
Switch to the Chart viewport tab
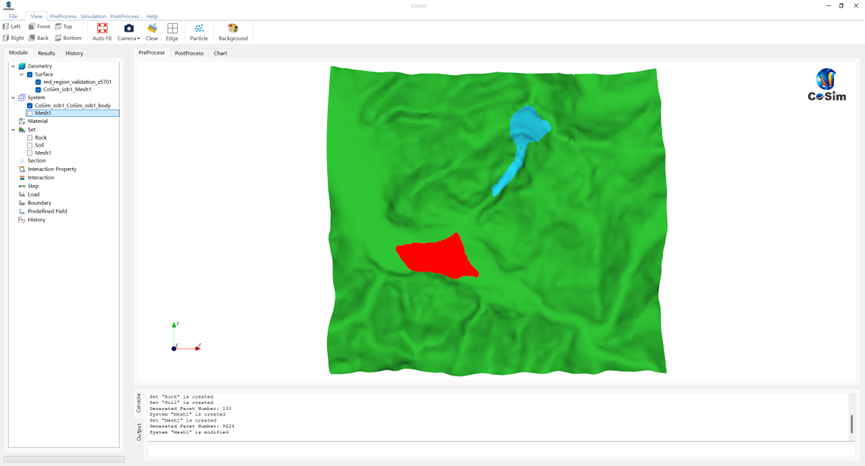[220, 53]
